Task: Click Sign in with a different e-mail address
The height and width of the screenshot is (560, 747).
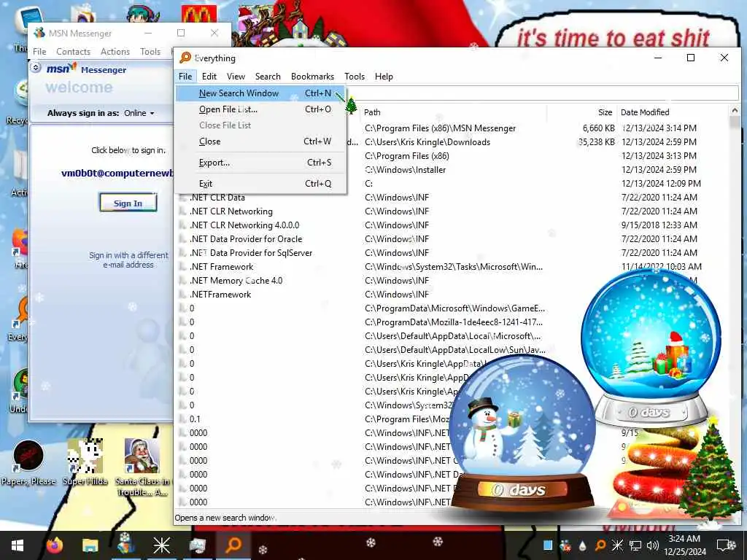Action: pos(128,260)
